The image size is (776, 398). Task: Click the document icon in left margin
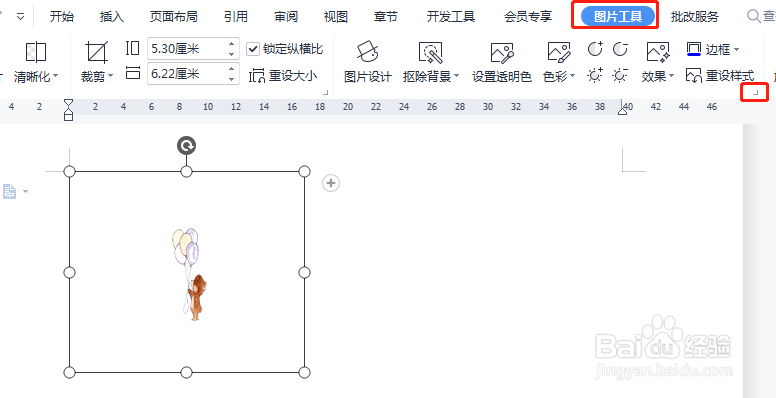pos(10,192)
